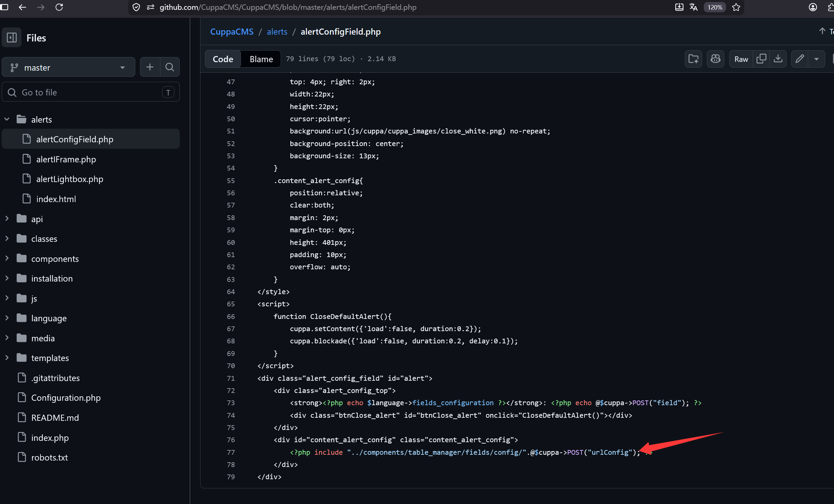Viewport: 834px width, 504px height.
Task: Click the alerts folder label
Action: tap(41, 119)
